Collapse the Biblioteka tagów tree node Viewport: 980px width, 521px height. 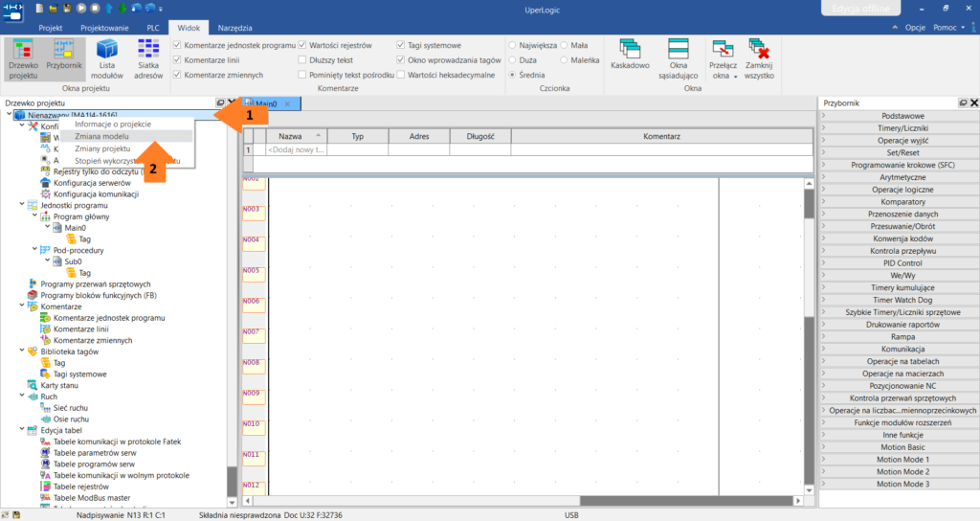pyautogui.click(x=22, y=351)
